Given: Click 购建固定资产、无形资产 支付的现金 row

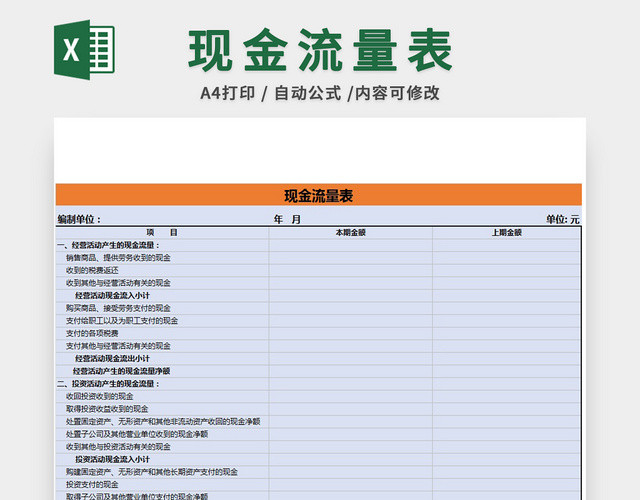Looking at the screenshot, I should (x=318, y=472).
